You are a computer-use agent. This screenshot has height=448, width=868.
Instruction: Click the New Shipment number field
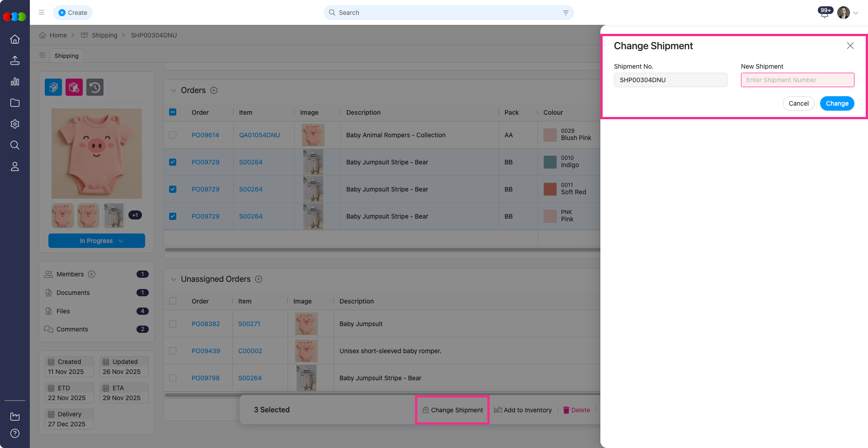point(797,80)
